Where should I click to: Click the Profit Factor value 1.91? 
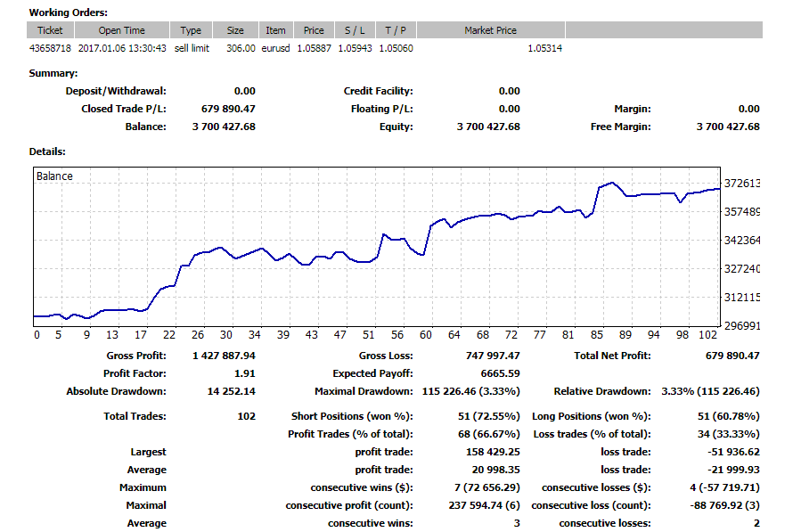tap(244, 373)
